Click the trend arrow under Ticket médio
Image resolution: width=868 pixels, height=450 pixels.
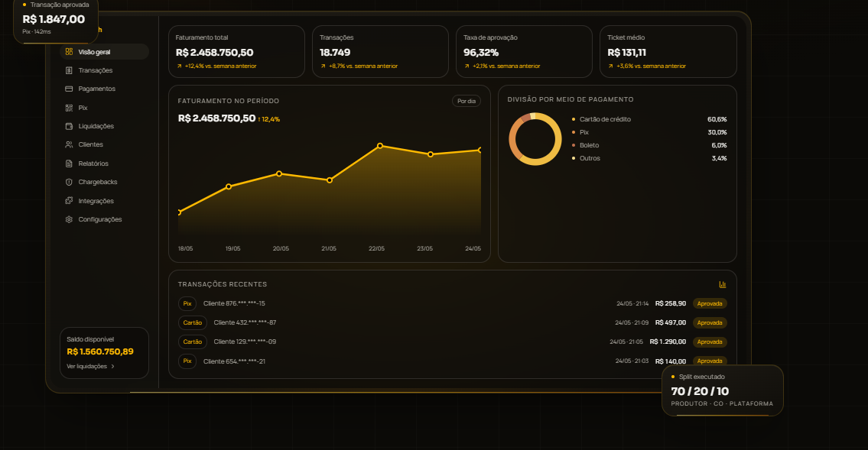tap(610, 66)
